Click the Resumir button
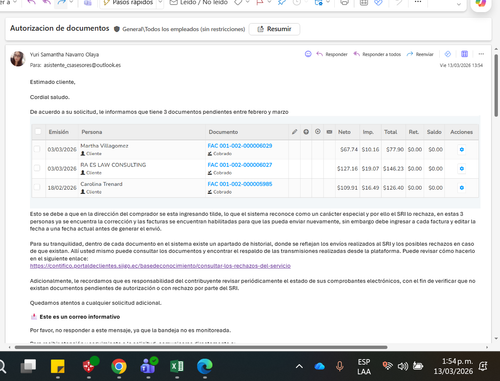 [274, 29]
